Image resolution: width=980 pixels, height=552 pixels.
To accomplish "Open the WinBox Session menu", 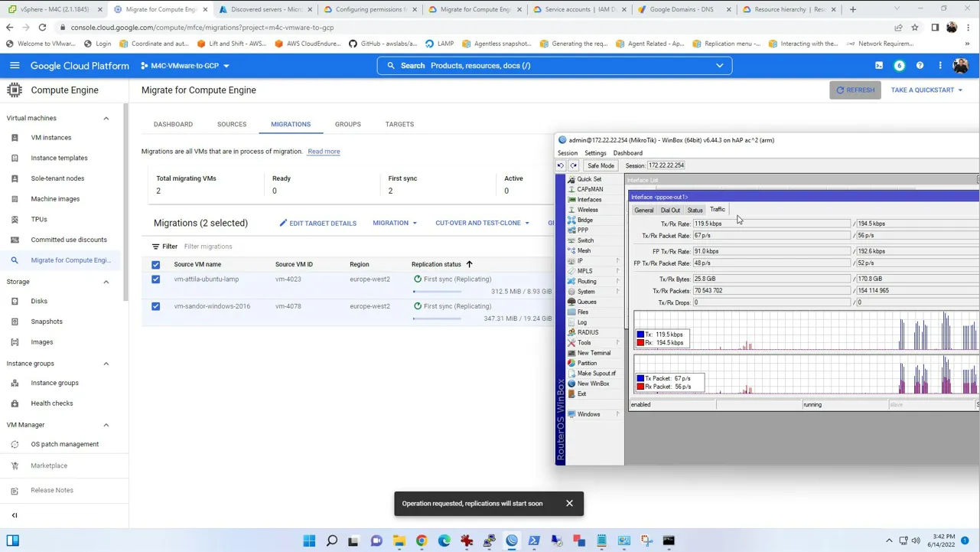I will tap(568, 153).
